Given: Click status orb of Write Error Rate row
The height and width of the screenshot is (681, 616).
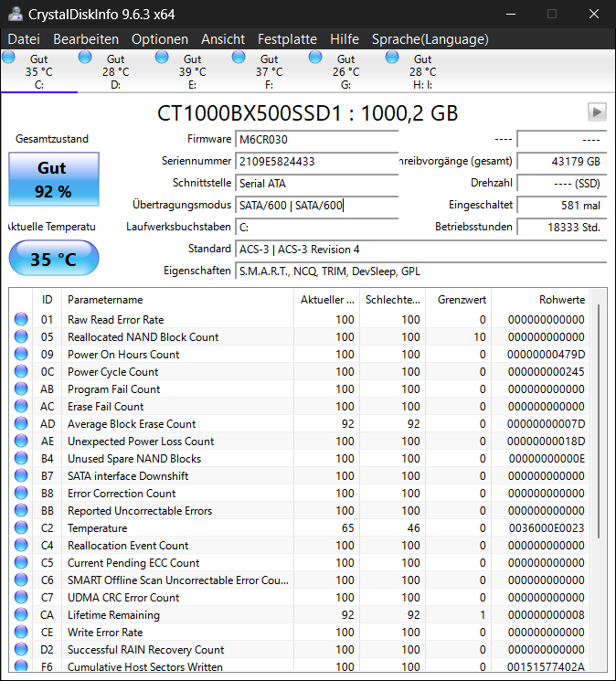Looking at the screenshot, I should click(x=21, y=632).
